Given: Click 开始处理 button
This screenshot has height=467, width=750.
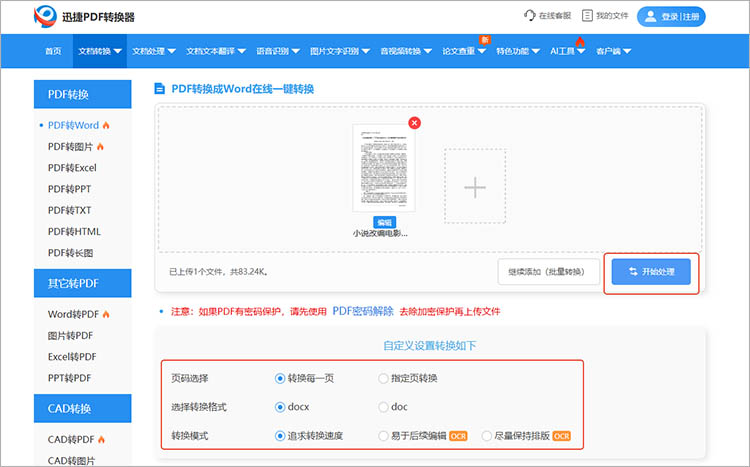Looking at the screenshot, I should click(x=651, y=272).
